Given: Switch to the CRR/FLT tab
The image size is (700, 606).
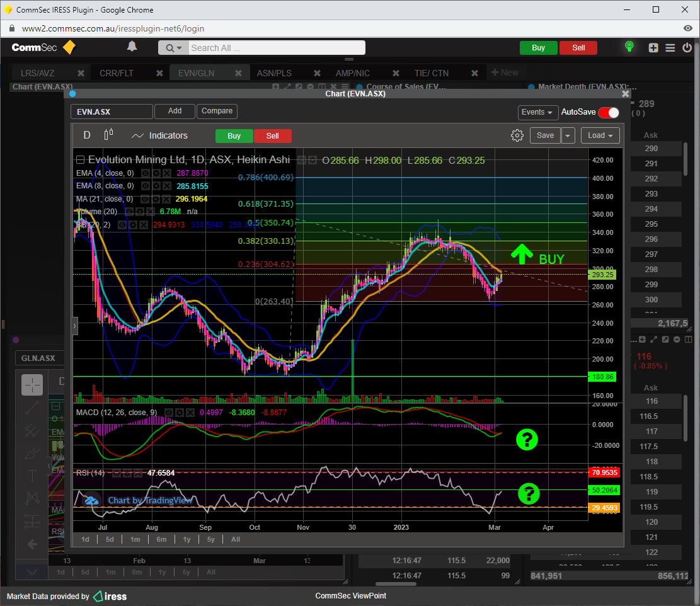Looking at the screenshot, I should pyautogui.click(x=117, y=73).
